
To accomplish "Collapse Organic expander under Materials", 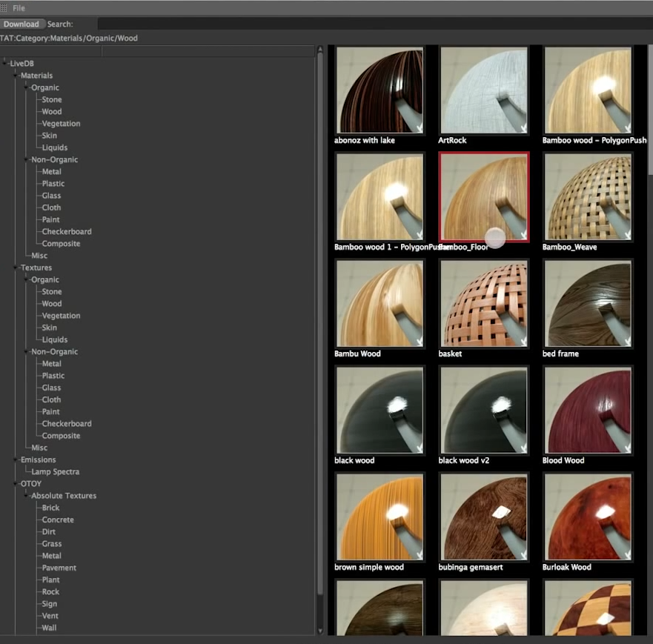I will click(x=26, y=87).
